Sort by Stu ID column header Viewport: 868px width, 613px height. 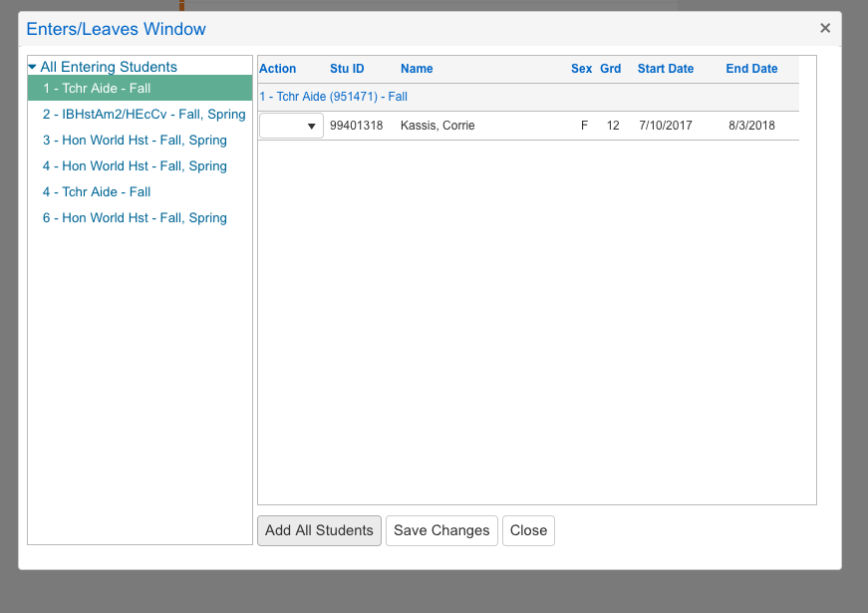(x=347, y=69)
